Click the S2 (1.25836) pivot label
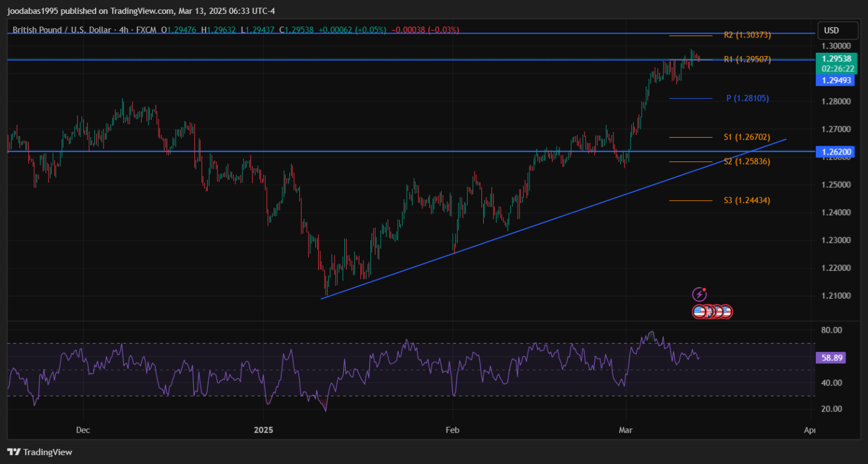This screenshot has width=868, height=464. (x=747, y=161)
